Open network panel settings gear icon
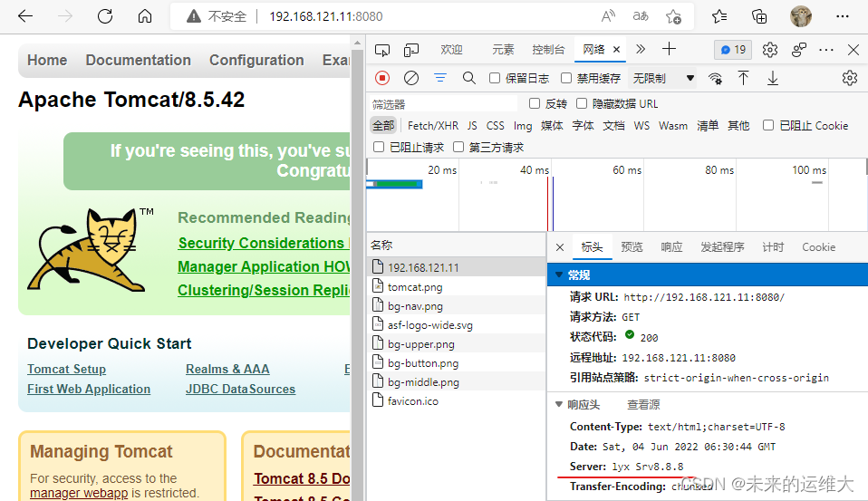The height and width of the screenshot is (501, 868). pyautogui.click(x=849, y=78)
